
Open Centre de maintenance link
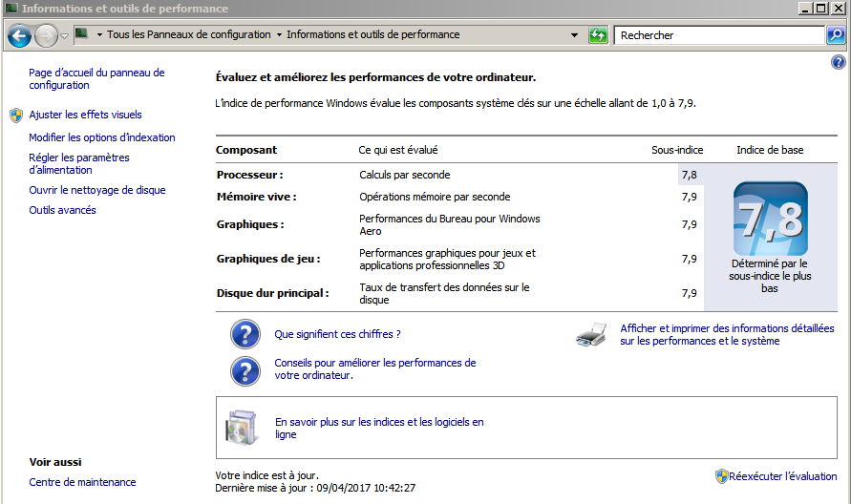coord(82,482)
